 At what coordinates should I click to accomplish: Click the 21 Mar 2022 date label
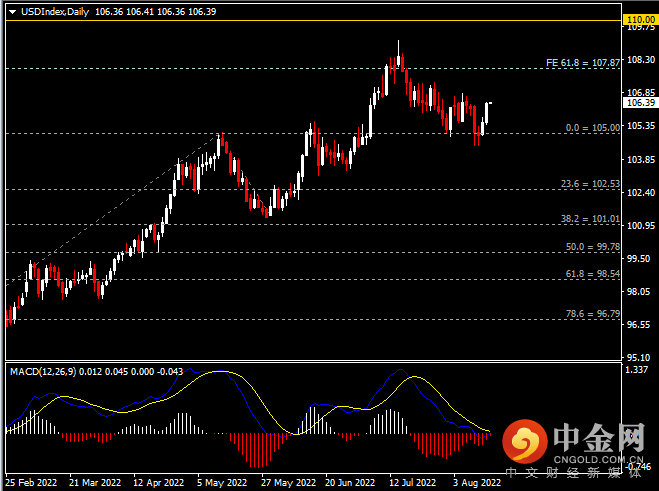95,483
